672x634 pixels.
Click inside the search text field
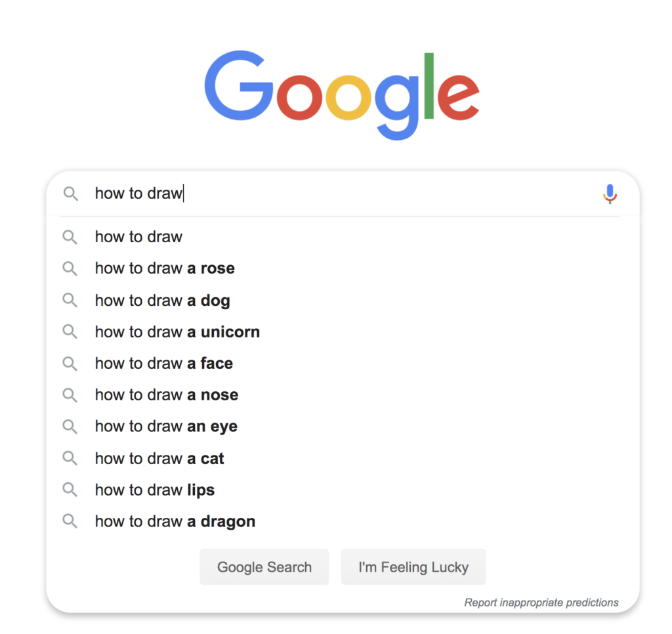[341, 194]
